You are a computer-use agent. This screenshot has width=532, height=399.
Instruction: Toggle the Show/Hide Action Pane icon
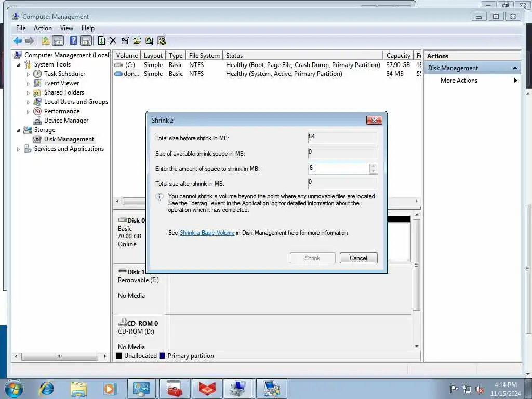[86, 41]
